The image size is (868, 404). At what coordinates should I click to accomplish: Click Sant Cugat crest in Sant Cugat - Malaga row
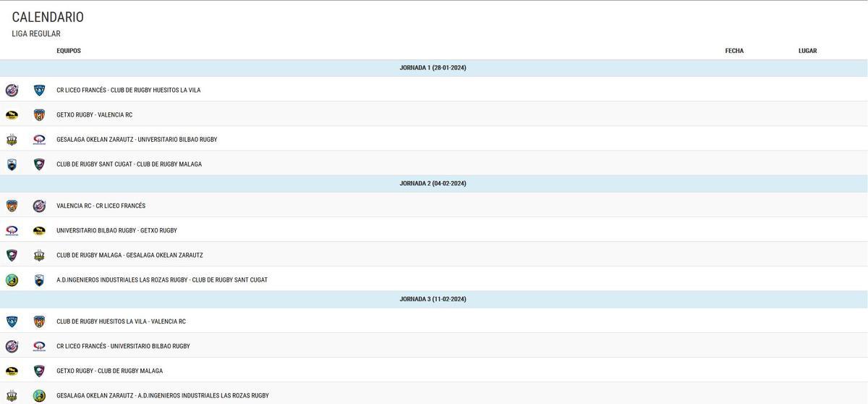point(12,164)
